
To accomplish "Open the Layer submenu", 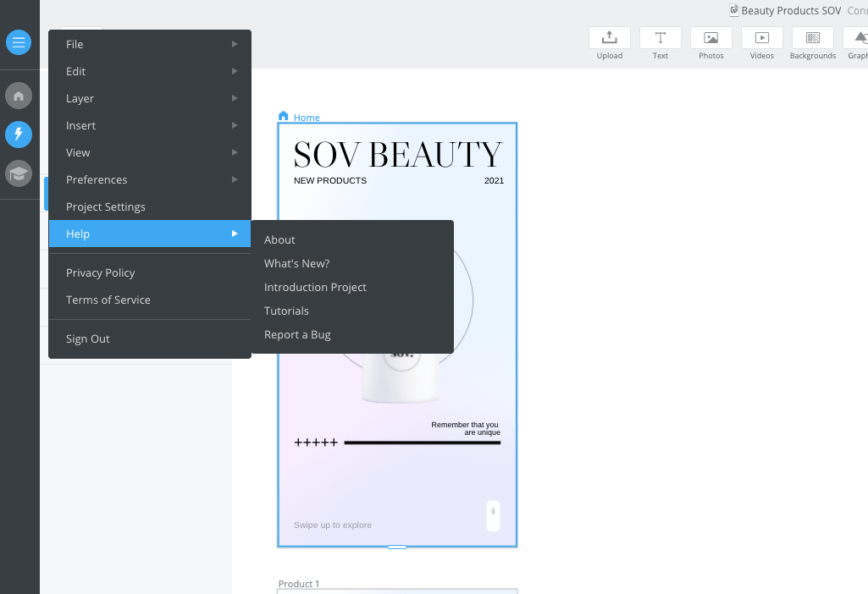I will [x=150, y=98].
